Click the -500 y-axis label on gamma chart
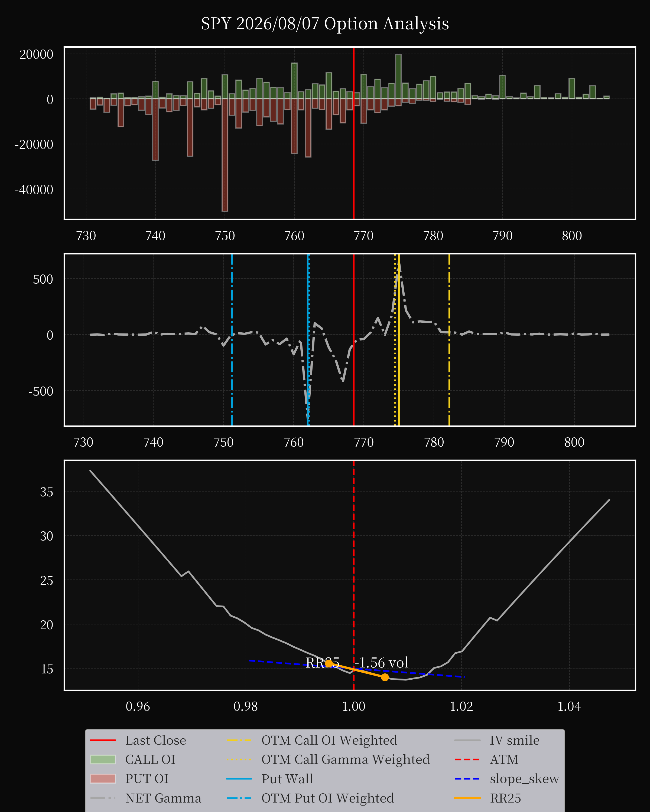Image resolution: width=650 pixels, height=812 pixels. [41, 391]
